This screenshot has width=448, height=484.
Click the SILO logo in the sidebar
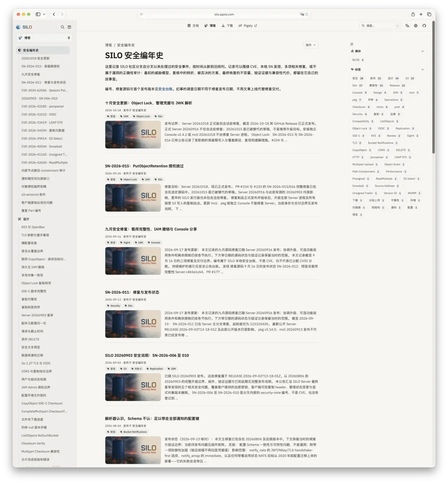coord(24,27)
